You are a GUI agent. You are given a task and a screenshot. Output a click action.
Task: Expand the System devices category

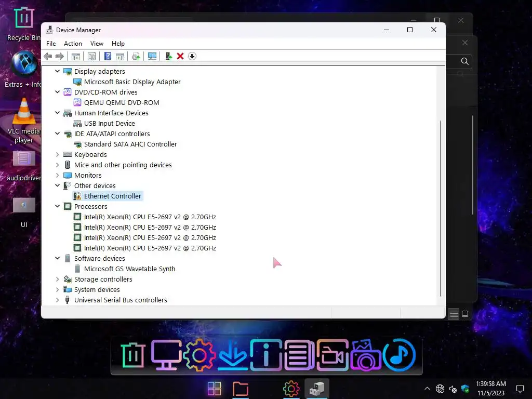point(57,290)
